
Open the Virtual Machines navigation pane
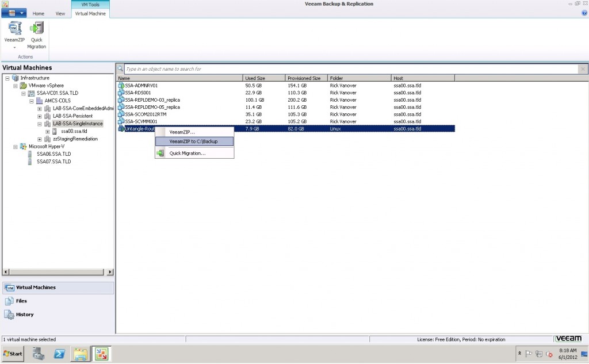[58, 288]
